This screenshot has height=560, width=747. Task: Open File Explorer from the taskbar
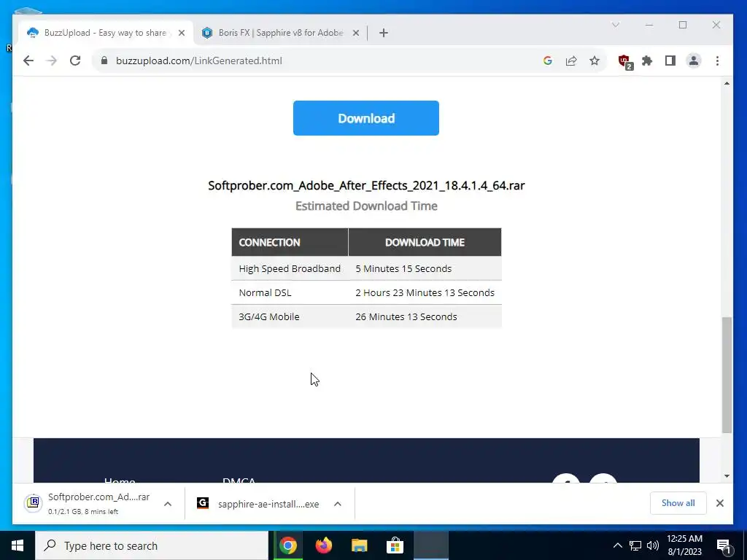[x=359, y=545]
